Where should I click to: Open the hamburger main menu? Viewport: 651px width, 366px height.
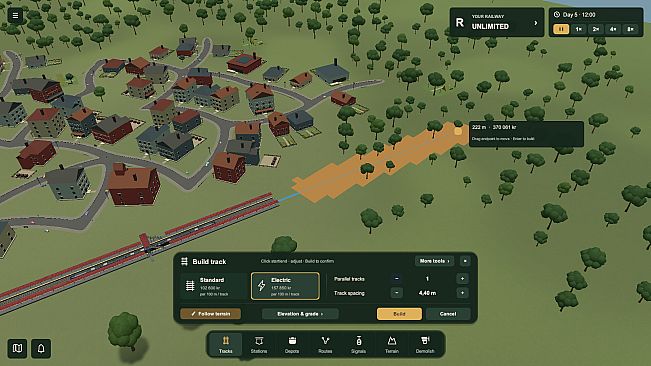click(15, 16)
